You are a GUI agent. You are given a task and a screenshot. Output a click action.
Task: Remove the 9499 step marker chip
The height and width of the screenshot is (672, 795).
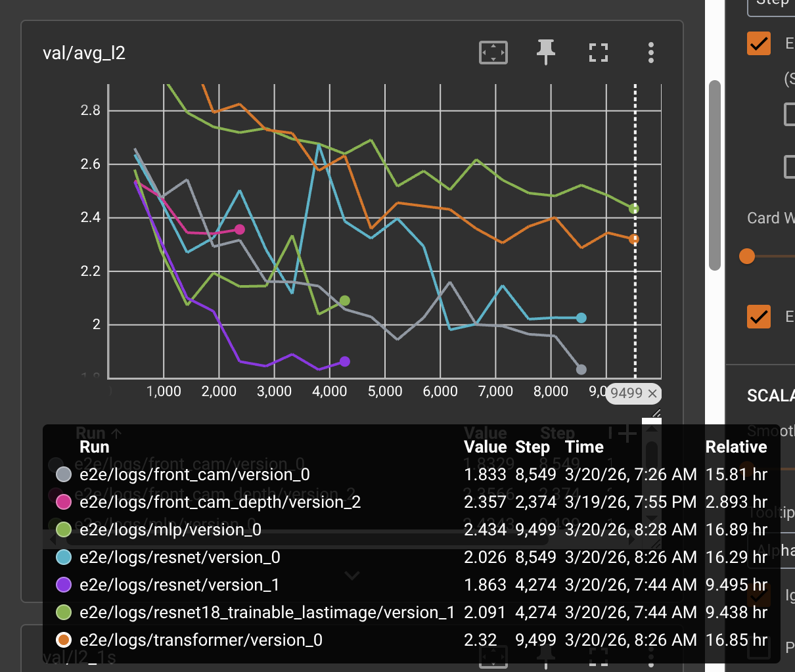[651, 393]
